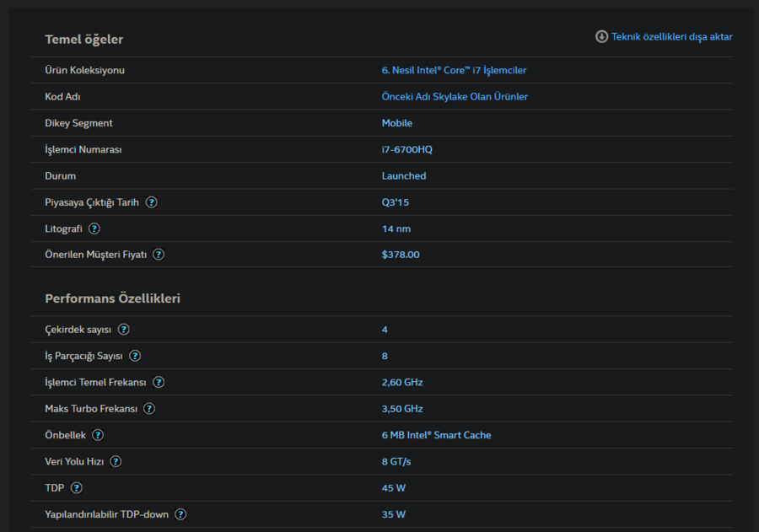Click the TDP label text
Screen dimensions: 759x532
pyautogui.click(x=54, y=488)
